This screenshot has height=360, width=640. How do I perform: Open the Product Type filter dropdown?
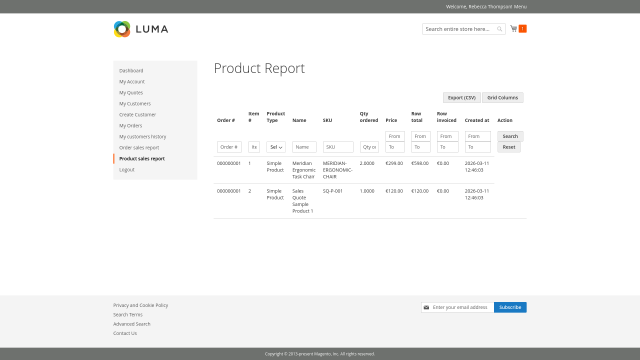276,147
